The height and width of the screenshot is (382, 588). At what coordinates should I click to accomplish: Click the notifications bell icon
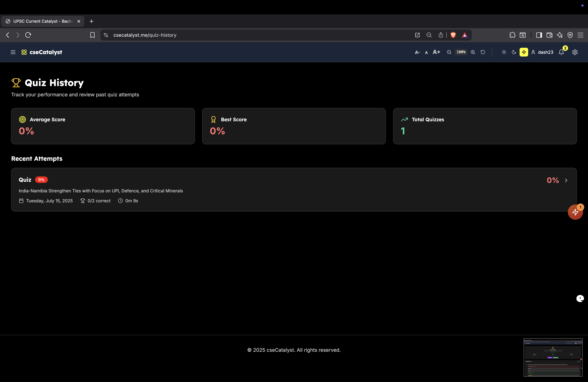pyautogui.click(x=561, y=52)
